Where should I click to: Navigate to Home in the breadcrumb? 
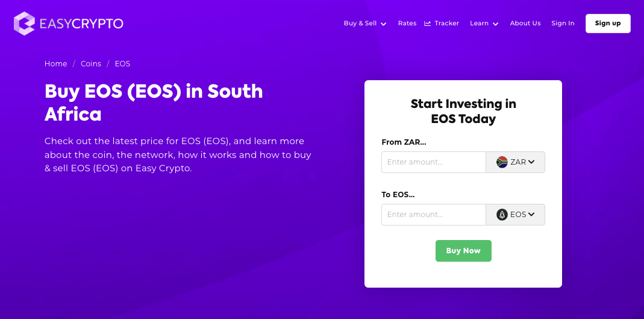click(x=56, y=64)
